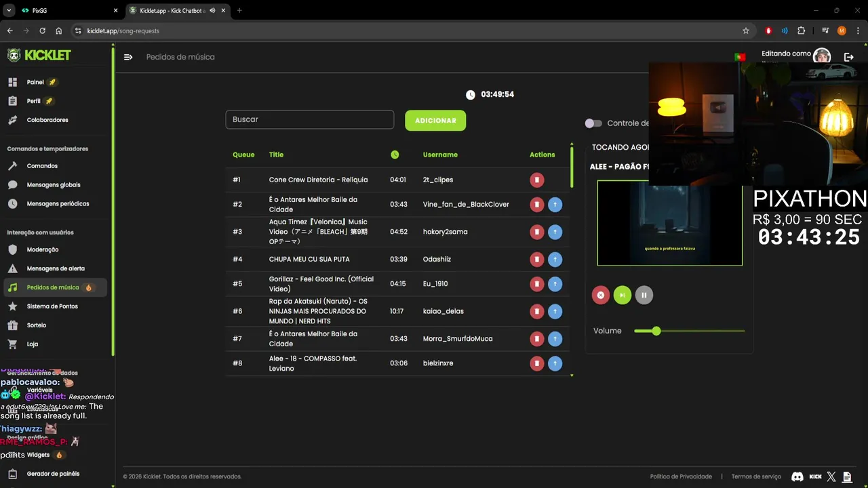Viewport: 868px width, 488px height.
Task: Toggle the Controle switch
Action: pos(593,123)
